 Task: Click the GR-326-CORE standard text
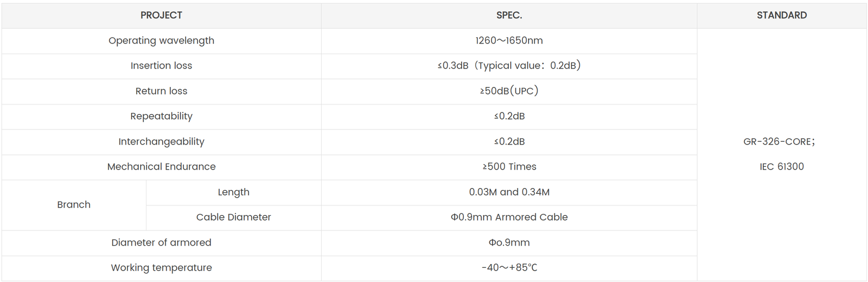tap(778, 141)
